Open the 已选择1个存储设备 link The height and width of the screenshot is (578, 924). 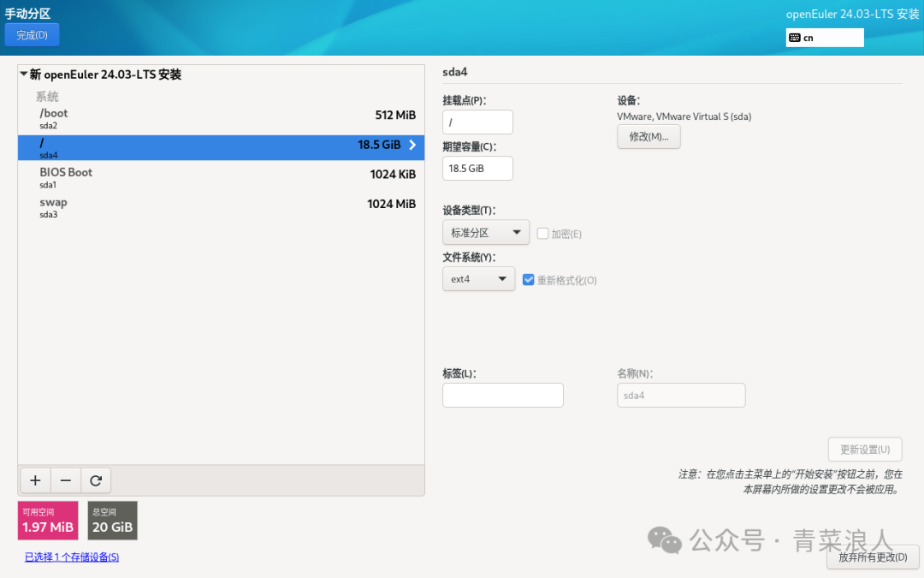tap(71, 556)
